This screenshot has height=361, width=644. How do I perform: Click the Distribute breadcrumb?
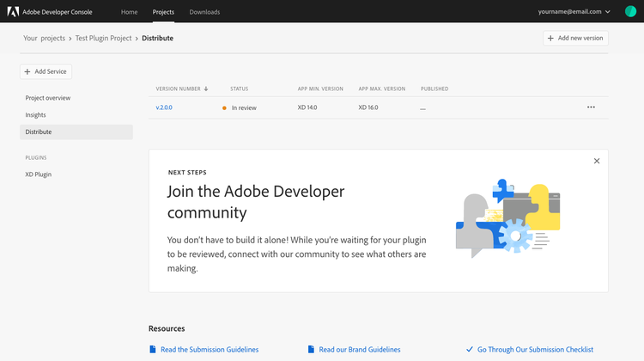click(x=158, y=38)
